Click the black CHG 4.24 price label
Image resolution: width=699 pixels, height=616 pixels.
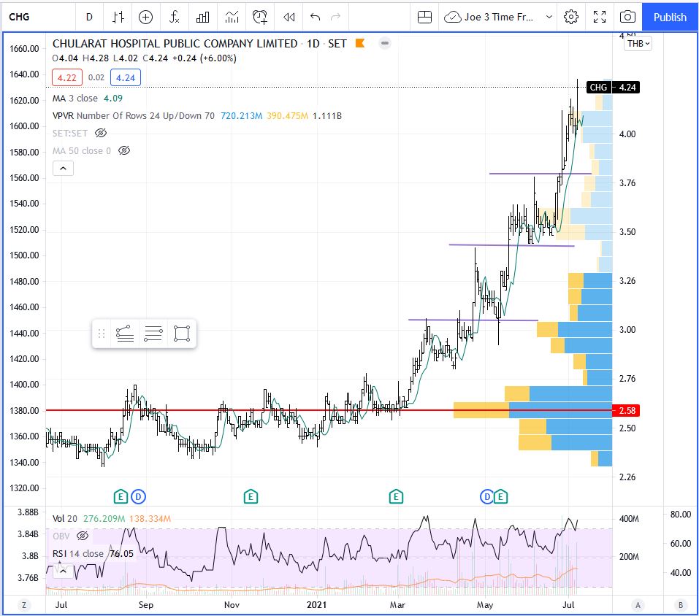click(613, 88)
